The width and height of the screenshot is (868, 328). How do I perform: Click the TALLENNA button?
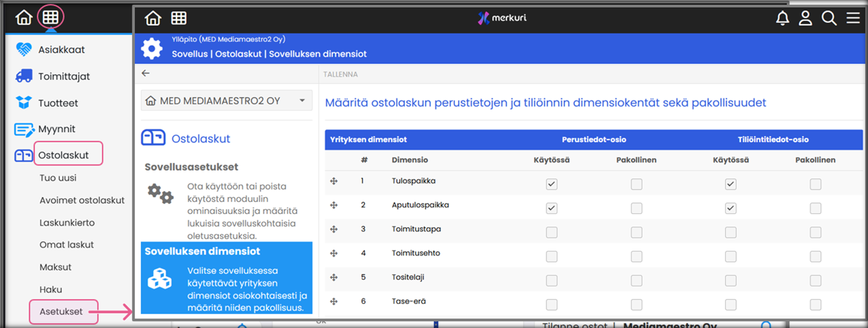coord(340,74)
